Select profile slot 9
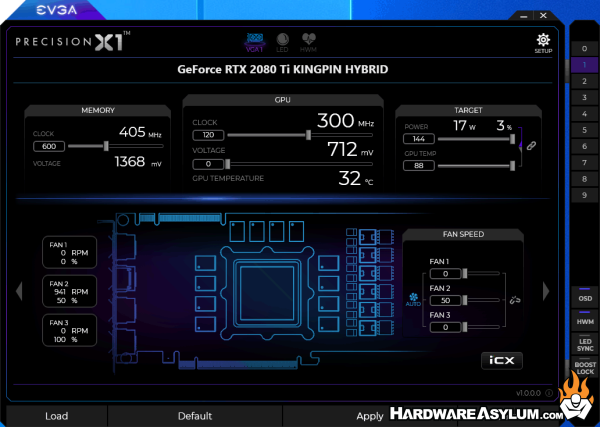The width and height of the screenshot is (600, 427). point(584,195)
